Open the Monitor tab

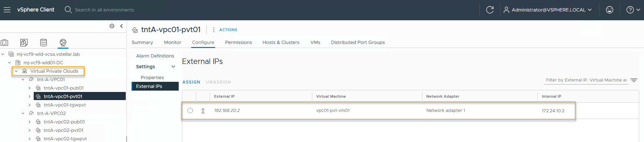[x=173, y=42]
